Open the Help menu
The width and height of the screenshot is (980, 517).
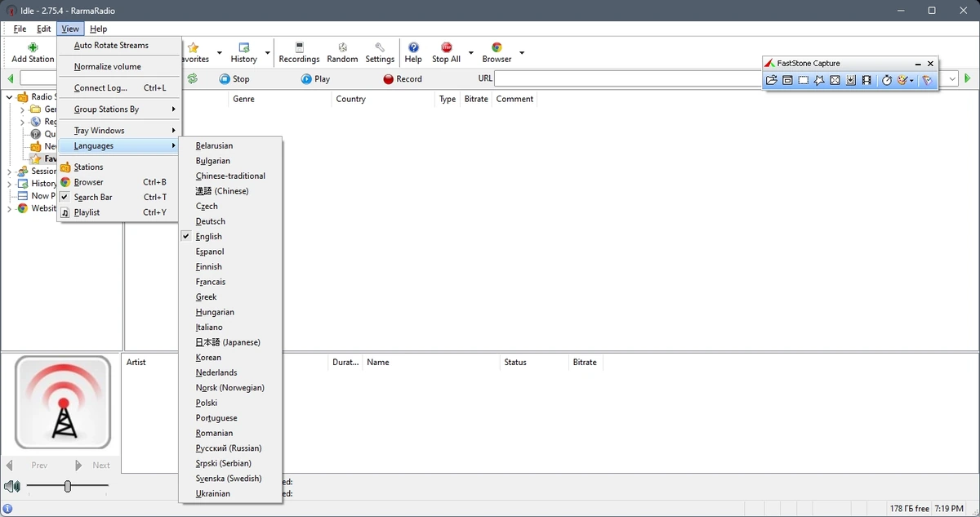[x=98, y=29]
